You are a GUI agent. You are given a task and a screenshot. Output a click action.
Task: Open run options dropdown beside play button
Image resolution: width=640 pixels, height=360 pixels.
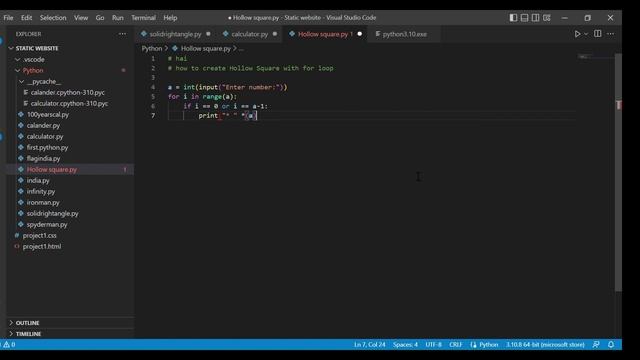pos(586,34)
